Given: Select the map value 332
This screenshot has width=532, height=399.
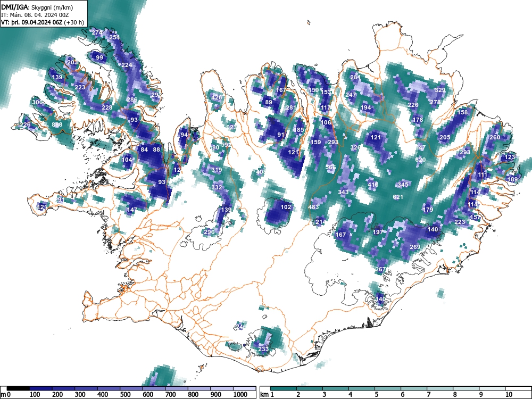Looking at the screenshot, I should [x=217, y=187].
